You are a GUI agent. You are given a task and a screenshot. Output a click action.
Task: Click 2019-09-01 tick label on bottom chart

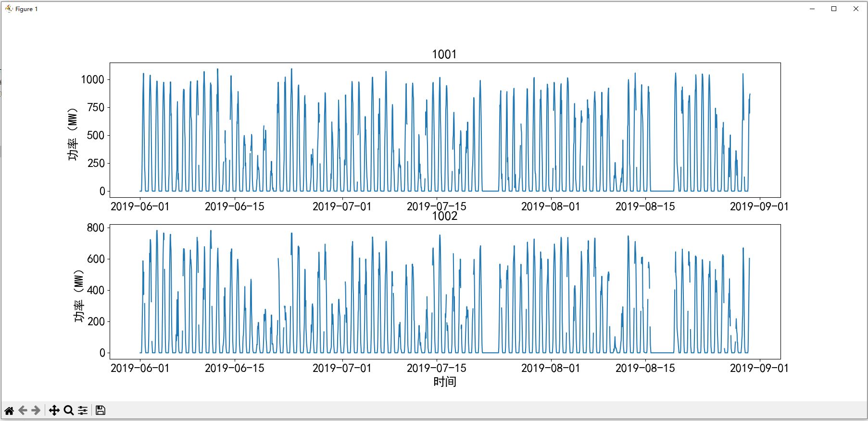759,368
